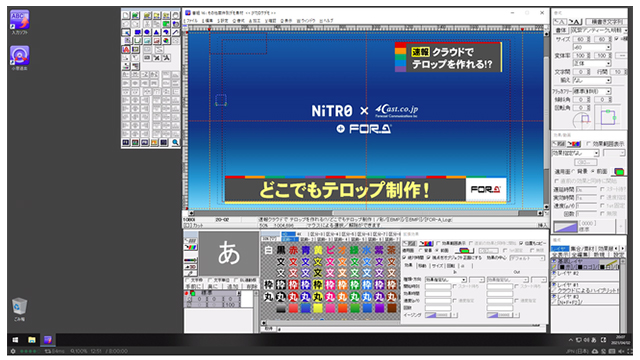Viewport: 640px width, 360px height.
Task: Toggle the 文字単位 checkbox under preview
Action: tap(210, 280)
